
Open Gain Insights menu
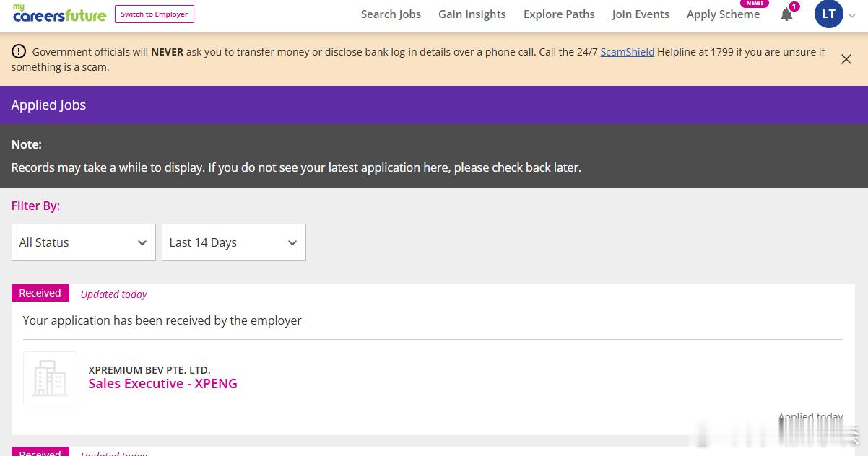[x=472, y=14]
